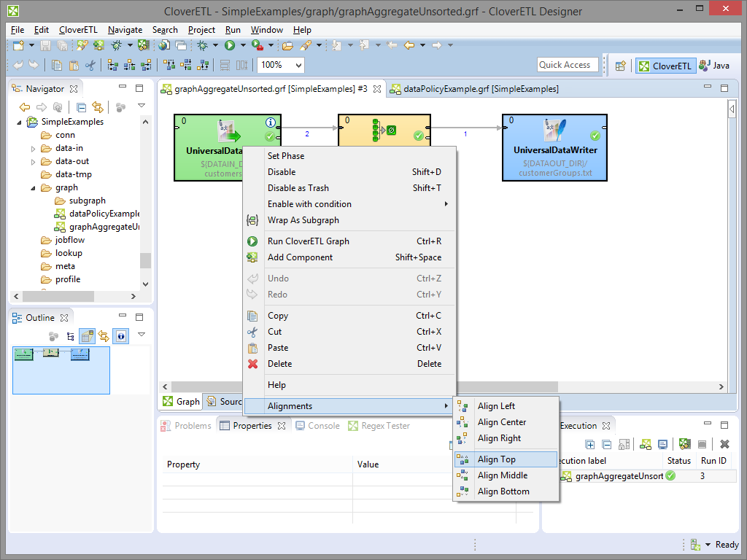Click the green Run graph toolbar icon
This screenshot has height=560, width=747.
229,45
